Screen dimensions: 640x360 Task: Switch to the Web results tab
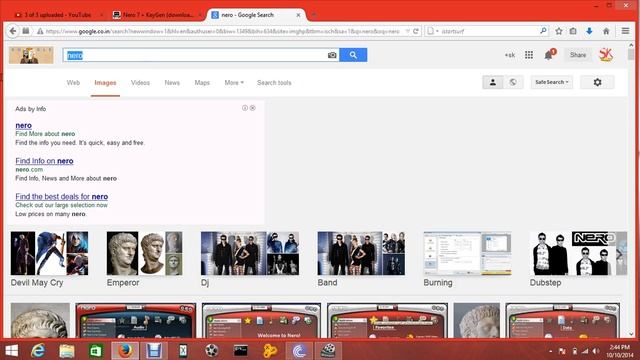73,83
